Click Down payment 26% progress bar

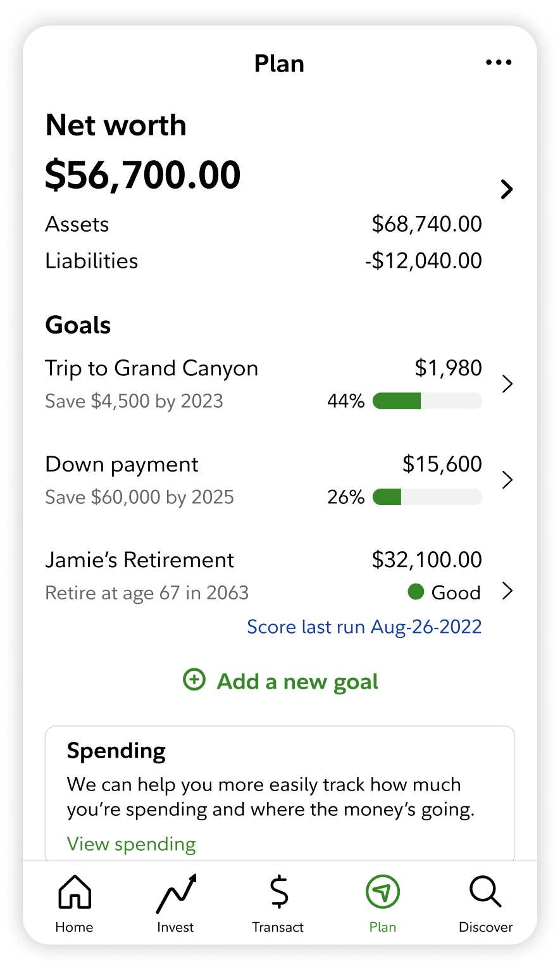[427, 497]
